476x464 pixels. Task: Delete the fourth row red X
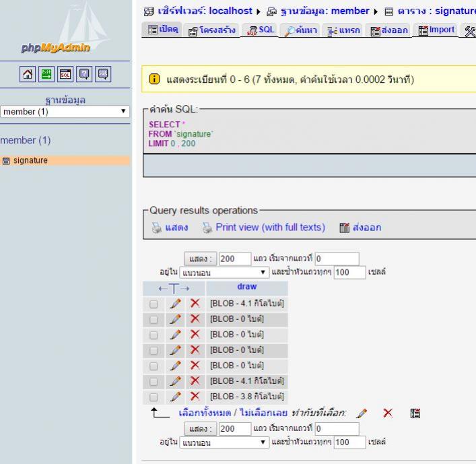point(195,350)
